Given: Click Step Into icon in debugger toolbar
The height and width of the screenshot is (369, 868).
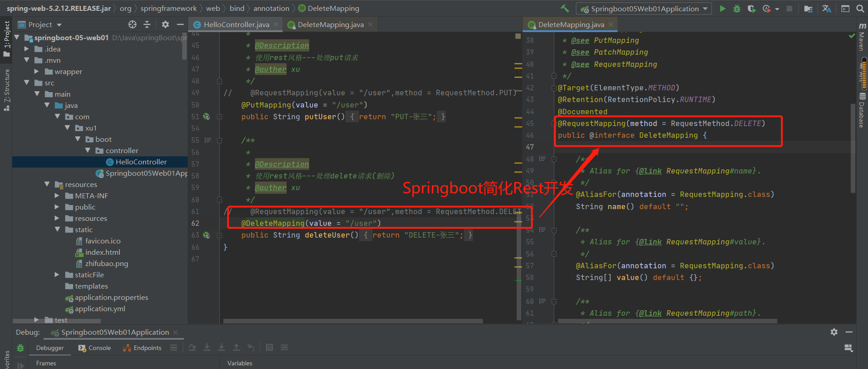Looking at the screenshot, I should tap(207, 347).
